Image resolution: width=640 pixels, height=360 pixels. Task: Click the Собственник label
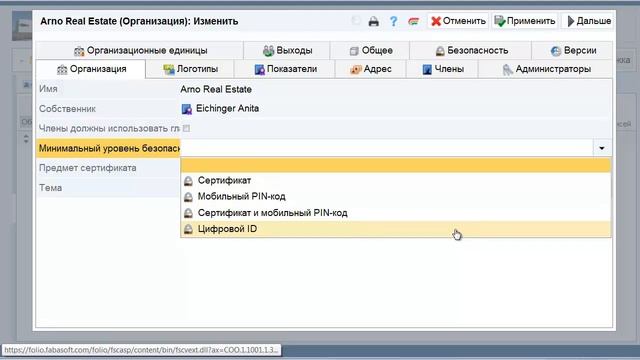click(x=67, y=109)
